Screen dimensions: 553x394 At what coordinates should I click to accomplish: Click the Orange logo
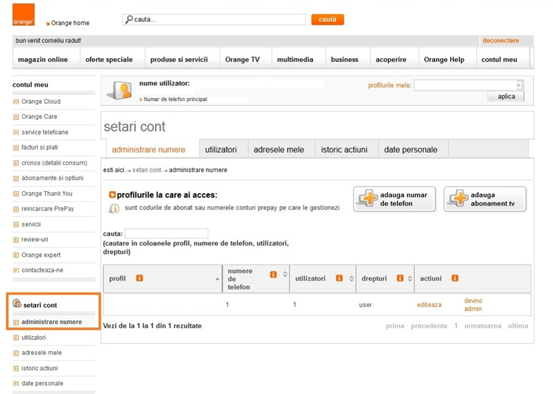tap(23, 15)
